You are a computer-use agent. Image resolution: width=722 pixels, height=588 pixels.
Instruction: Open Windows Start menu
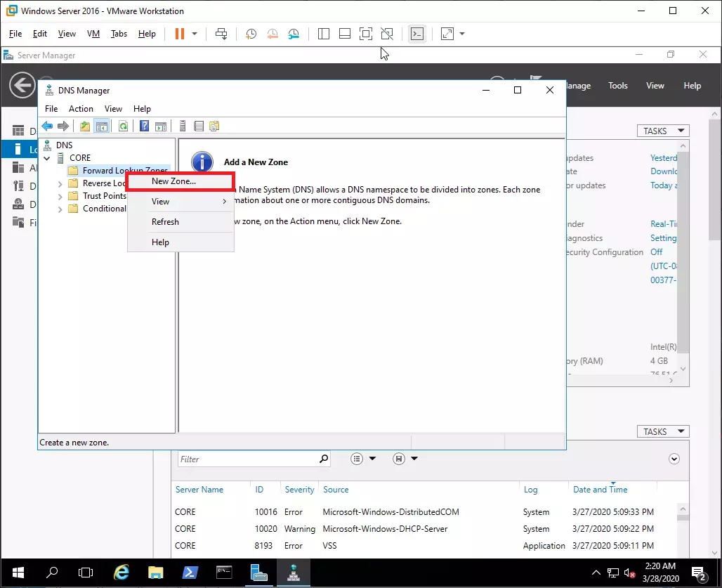pyautogui.click(x=18, y=573)
